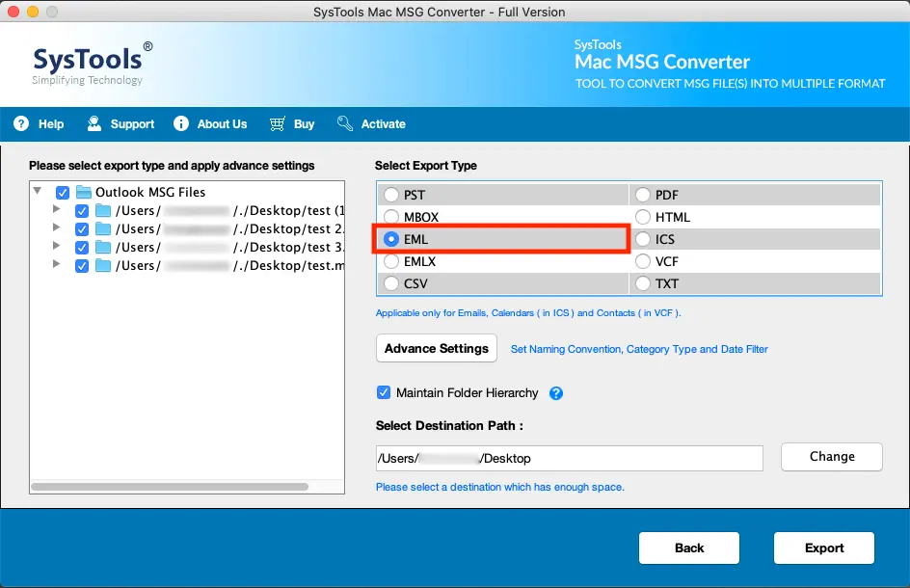The image size is (910, 588).
Task: Click the About Us info icon
Action: tap(180, 123)
